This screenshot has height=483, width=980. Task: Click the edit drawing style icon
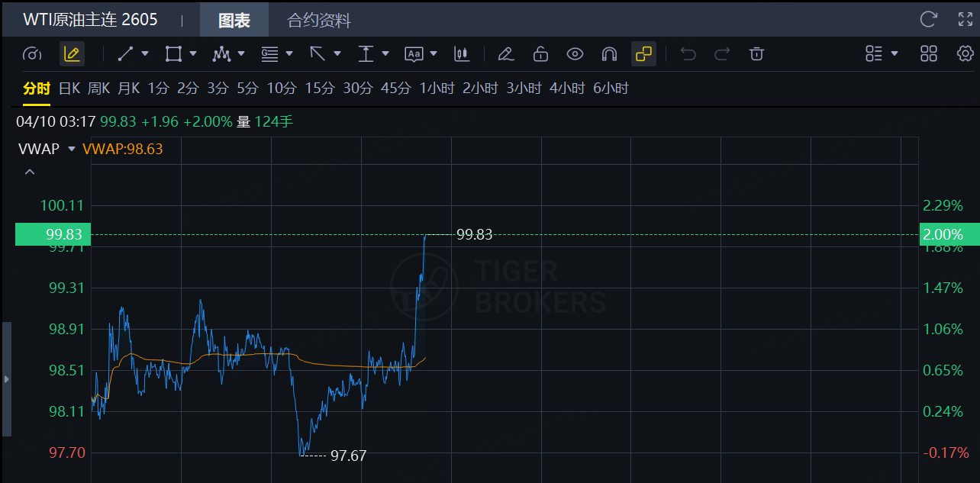[505, 54]
